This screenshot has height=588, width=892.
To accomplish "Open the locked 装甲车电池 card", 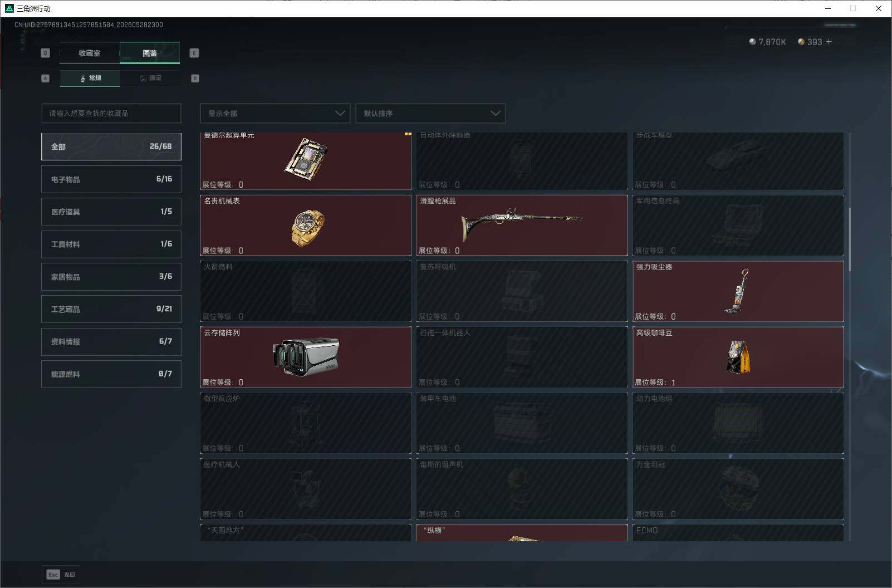I will click(522, 423).
